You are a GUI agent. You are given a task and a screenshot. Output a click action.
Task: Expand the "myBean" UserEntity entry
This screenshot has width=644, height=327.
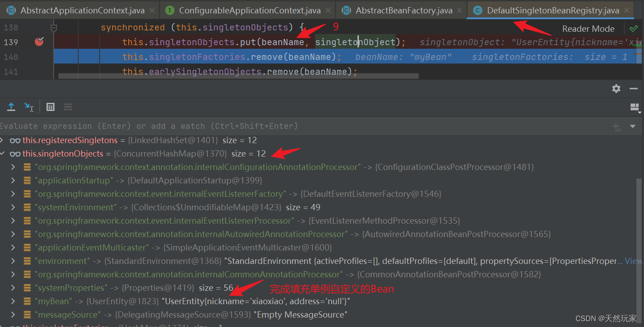[13, 301]
